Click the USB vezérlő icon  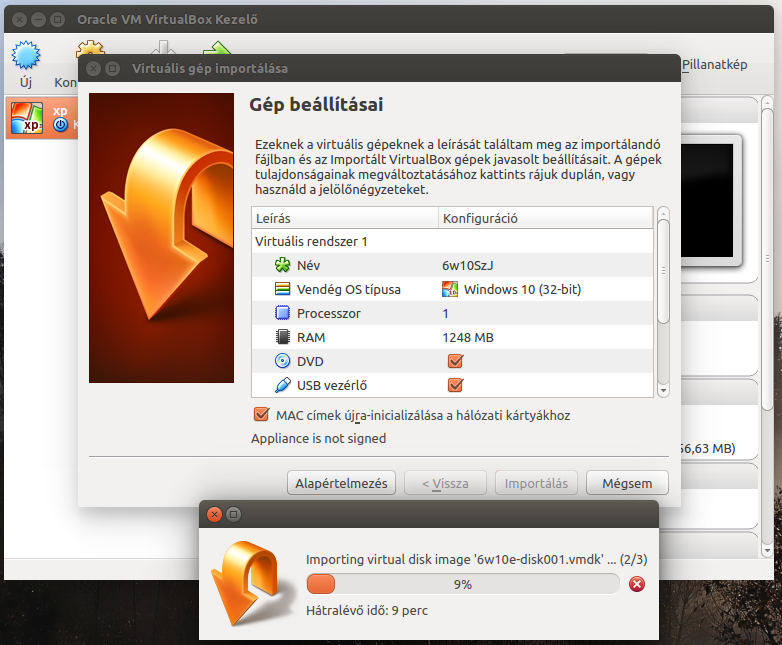click(x=282, y=385)
